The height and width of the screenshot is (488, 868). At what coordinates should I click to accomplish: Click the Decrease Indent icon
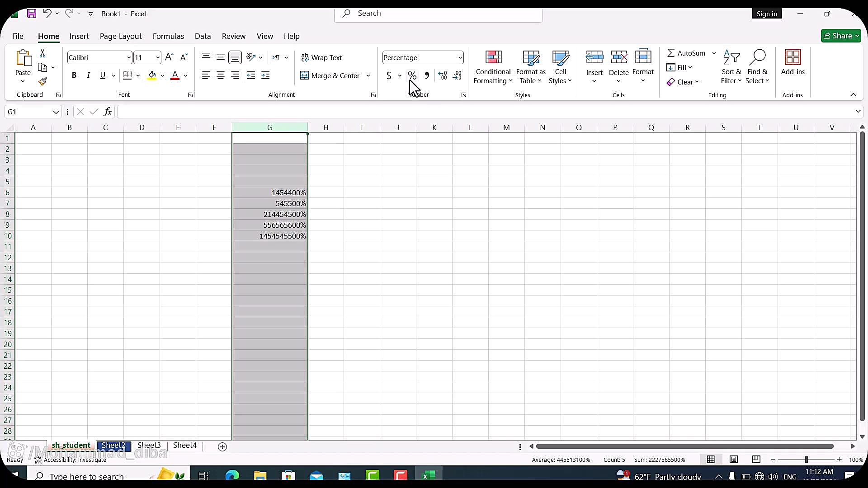pos(251,75)
